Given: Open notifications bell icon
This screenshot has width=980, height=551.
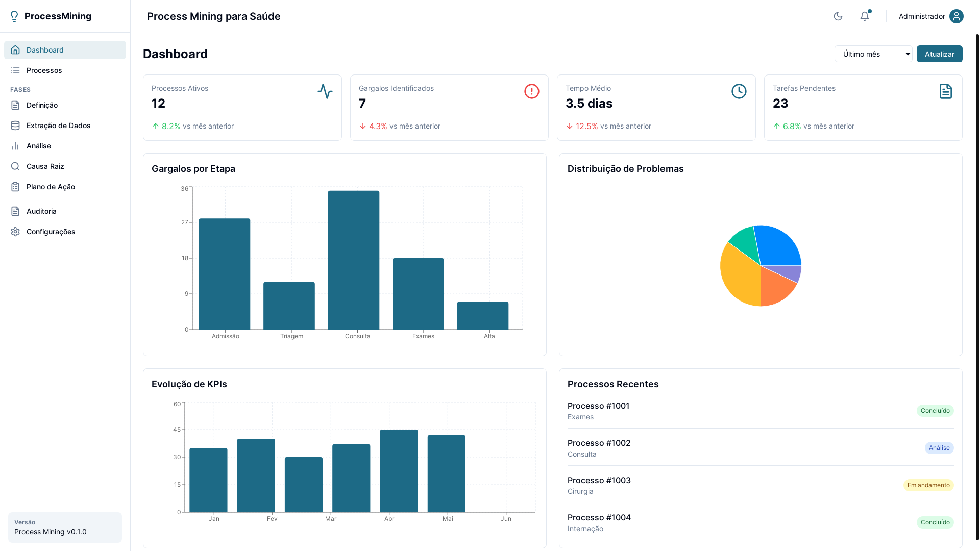Looking at the screenshot, I should (865, 16).
